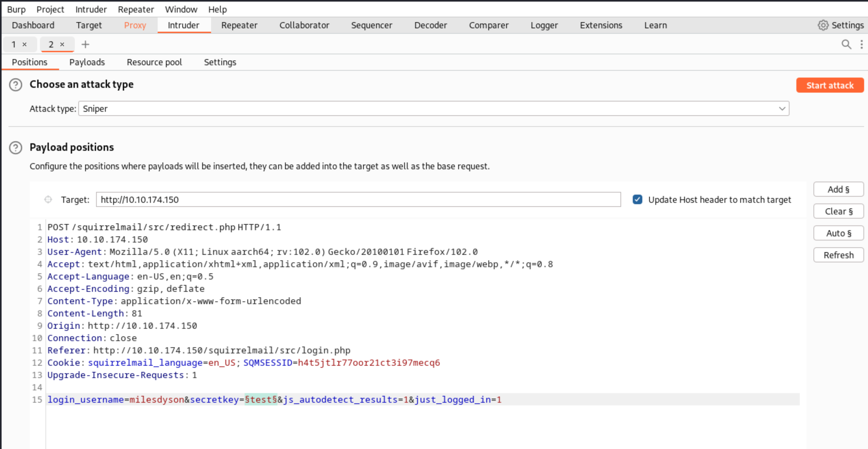Click the milesdyson username value
This screenshot has width=868, height=449.
click(157, 400)
